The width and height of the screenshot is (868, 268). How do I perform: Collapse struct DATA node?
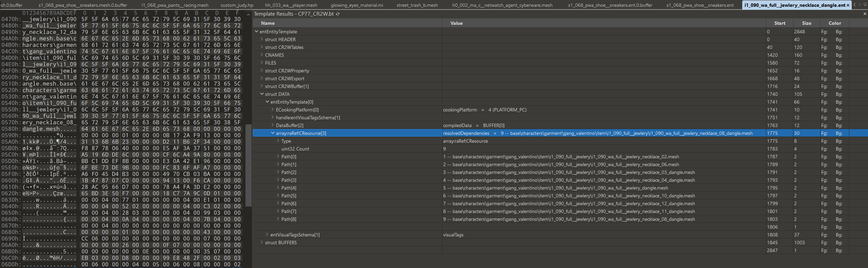[262, 94]
